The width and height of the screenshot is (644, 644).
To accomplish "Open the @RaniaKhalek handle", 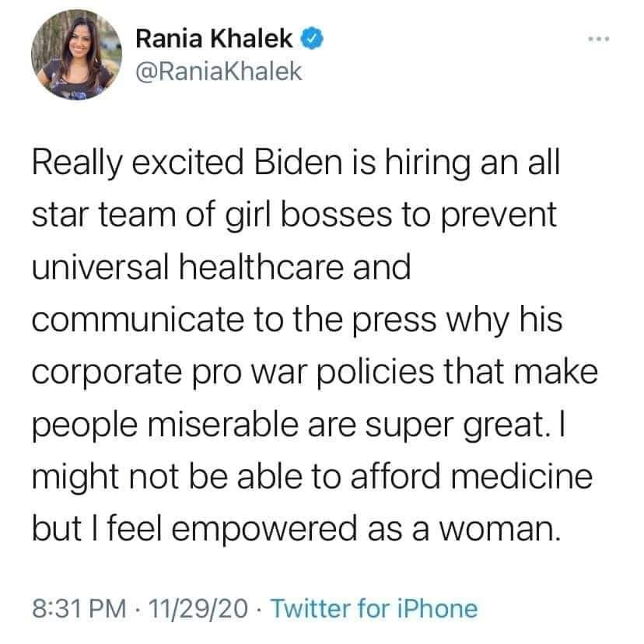I will pyautogui.click(x=218, y=70).
